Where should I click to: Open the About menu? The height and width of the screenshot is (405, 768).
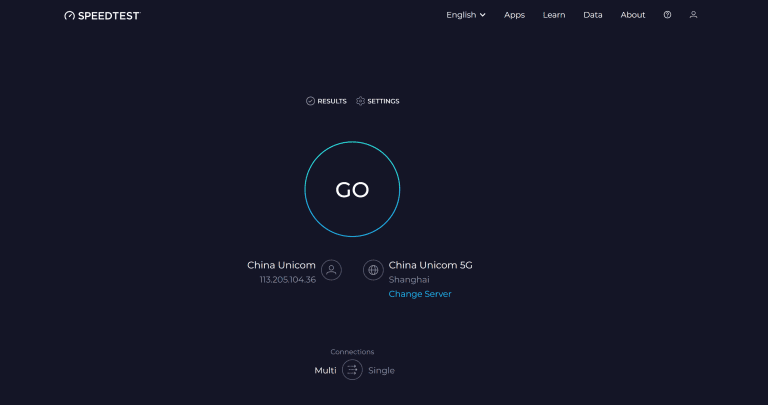[633, 15]
